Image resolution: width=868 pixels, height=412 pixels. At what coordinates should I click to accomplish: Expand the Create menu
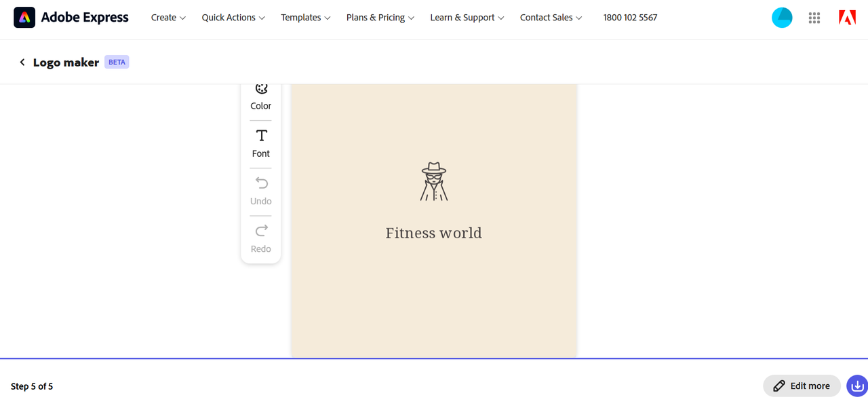pos(168,18)
